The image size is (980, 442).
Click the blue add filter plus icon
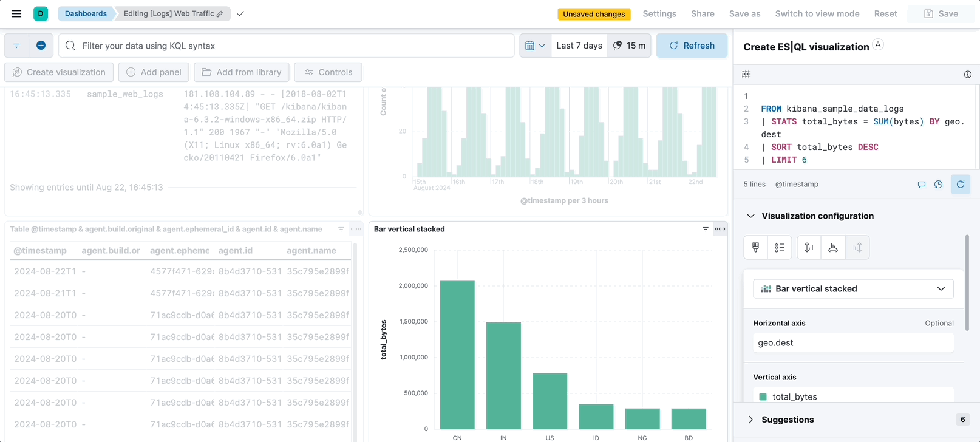[41, 46]
